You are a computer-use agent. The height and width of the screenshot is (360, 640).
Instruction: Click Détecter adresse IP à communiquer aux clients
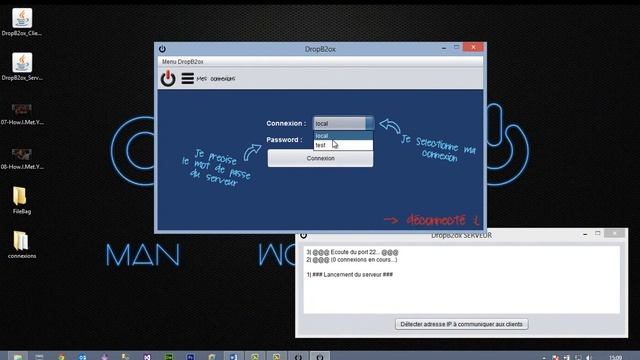coord(461,324)
